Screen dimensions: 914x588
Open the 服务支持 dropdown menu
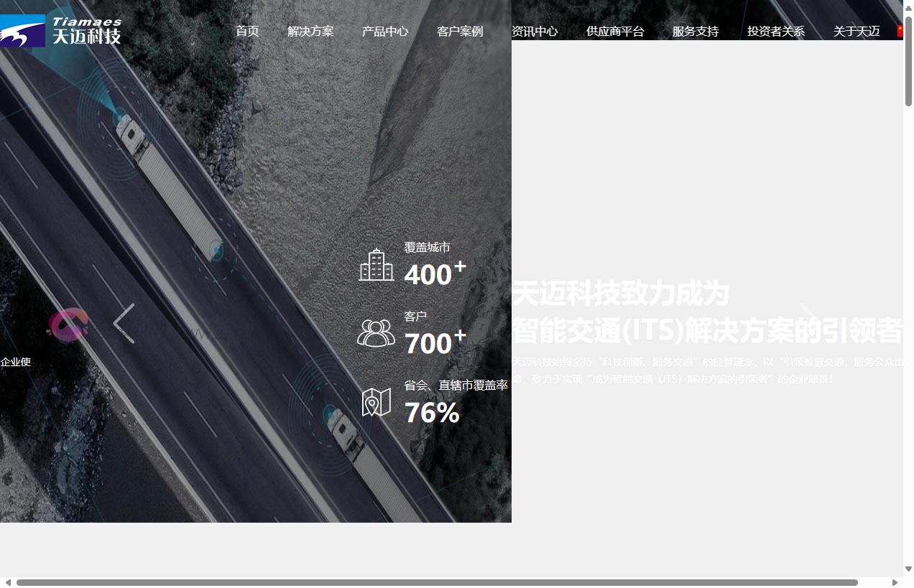tap(694, 31)
